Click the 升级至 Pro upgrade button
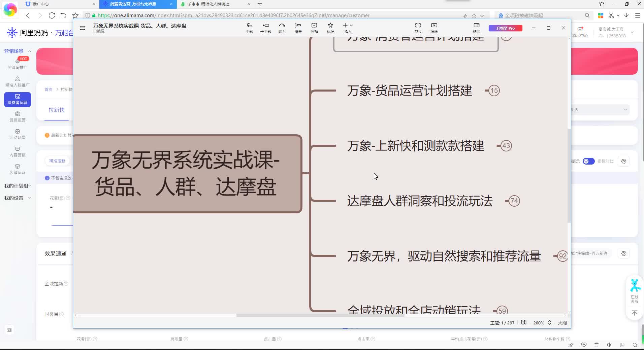Image resolution: width=644 pixels, height=350 pixels. [505, 28]
